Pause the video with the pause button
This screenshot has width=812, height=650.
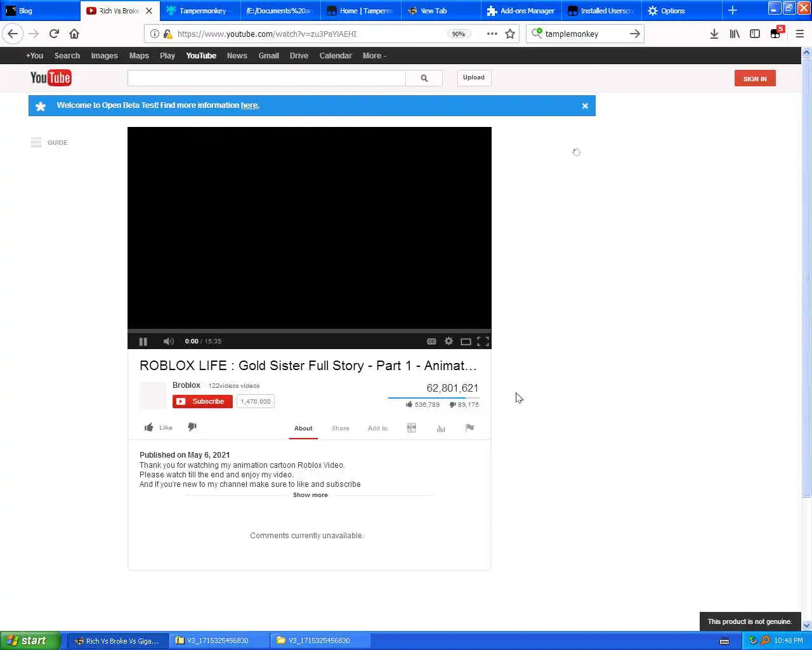pos(143,342)
